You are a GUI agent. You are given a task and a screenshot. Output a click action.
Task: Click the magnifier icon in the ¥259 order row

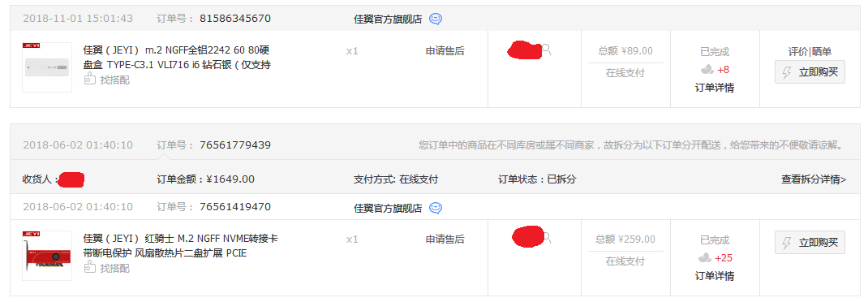[547, 239]
